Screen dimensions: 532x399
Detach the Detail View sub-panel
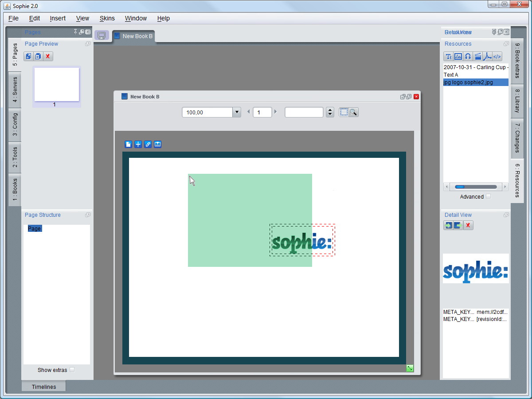(x=506, y=215)
